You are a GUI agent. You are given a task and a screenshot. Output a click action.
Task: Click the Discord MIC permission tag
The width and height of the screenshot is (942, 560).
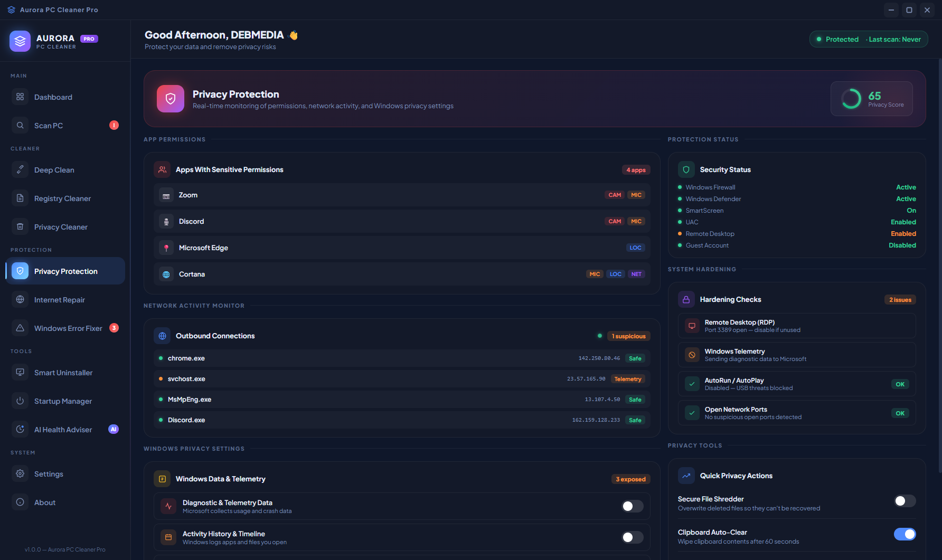point(636,222)
